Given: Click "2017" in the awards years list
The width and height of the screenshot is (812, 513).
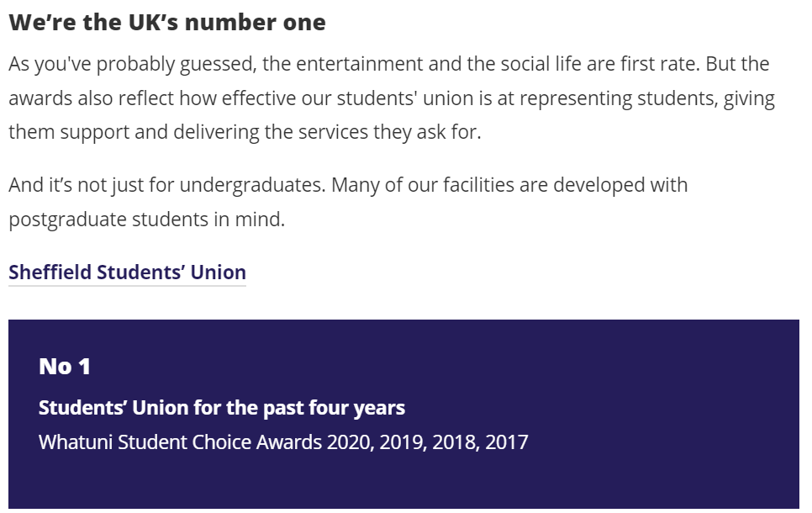Looking at the screenshot, I should tap(507, 442).
